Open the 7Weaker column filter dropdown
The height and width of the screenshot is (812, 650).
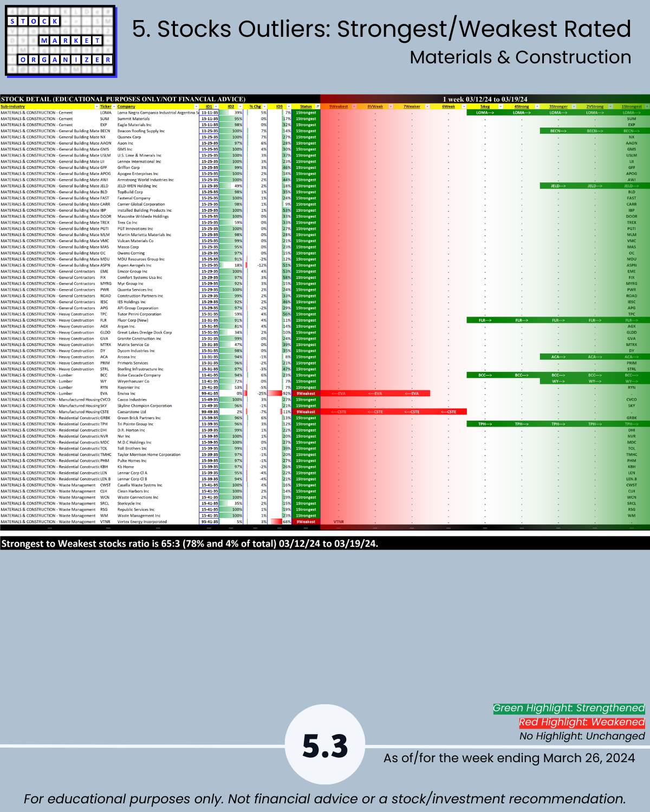pyautogui.click(x=427, y=107)
